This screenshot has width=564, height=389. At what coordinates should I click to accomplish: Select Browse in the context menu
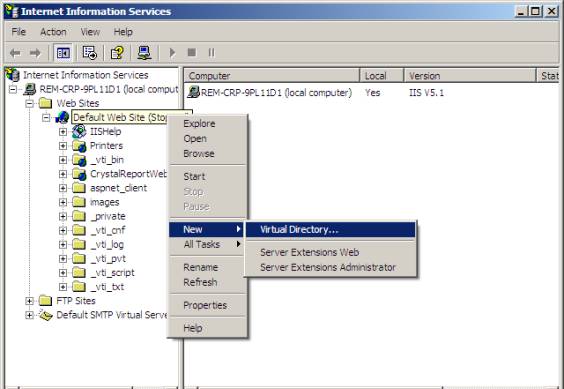tap(208, 154)
